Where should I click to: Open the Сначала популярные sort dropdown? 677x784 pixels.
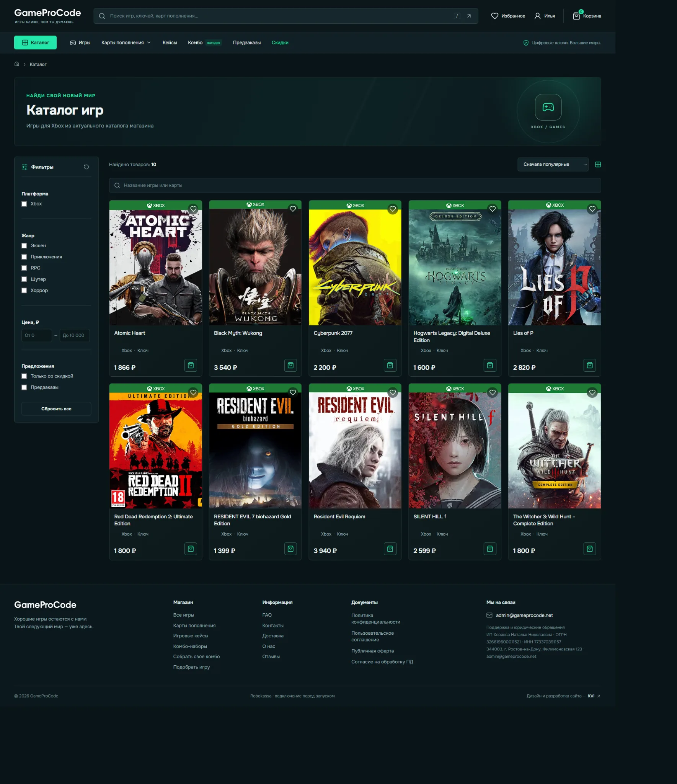point(553,165)
